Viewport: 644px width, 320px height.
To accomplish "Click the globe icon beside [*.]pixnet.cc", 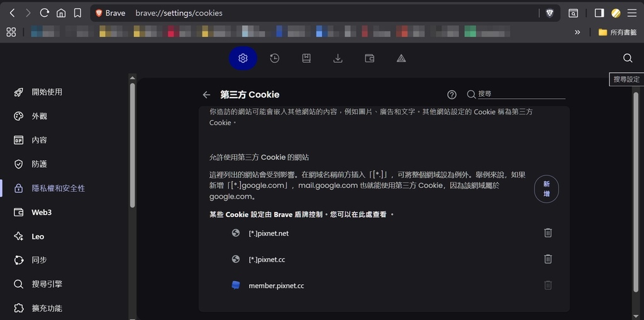I will [x=236, y=259].
